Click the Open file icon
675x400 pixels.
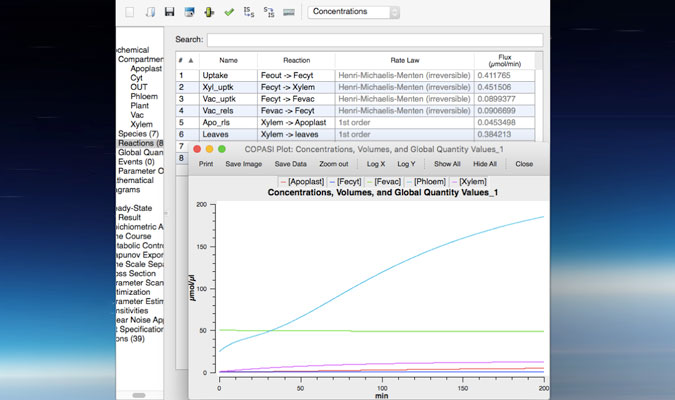(x=150, y=12)
